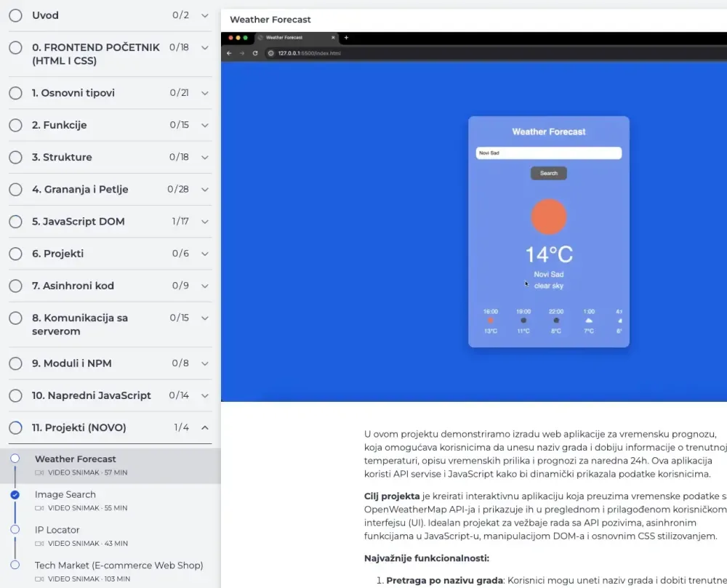Click the browser back arrow in the video preview
This screenshot has width=727, height=588.
coord(229,53)
